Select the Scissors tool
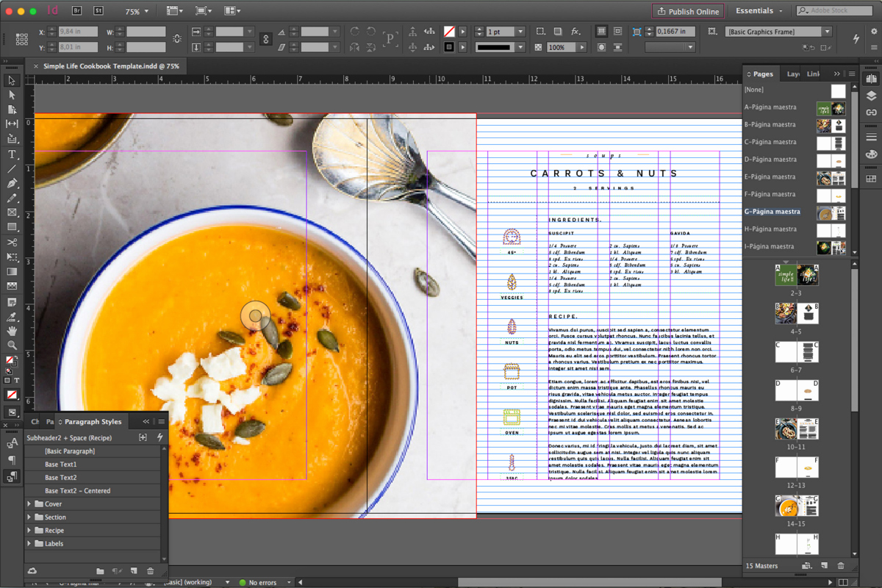This screenshot has height=588, width=882. [12, 243]
